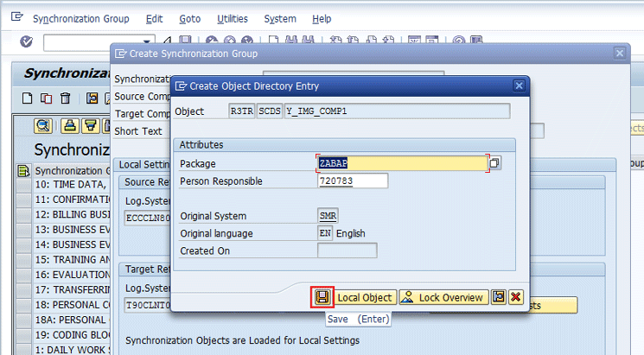Select row 19: CODING BLO in the list
Image resolution: width=644 pixels, height=355 pixels.
pyautogui.click(x=73, y=334)
